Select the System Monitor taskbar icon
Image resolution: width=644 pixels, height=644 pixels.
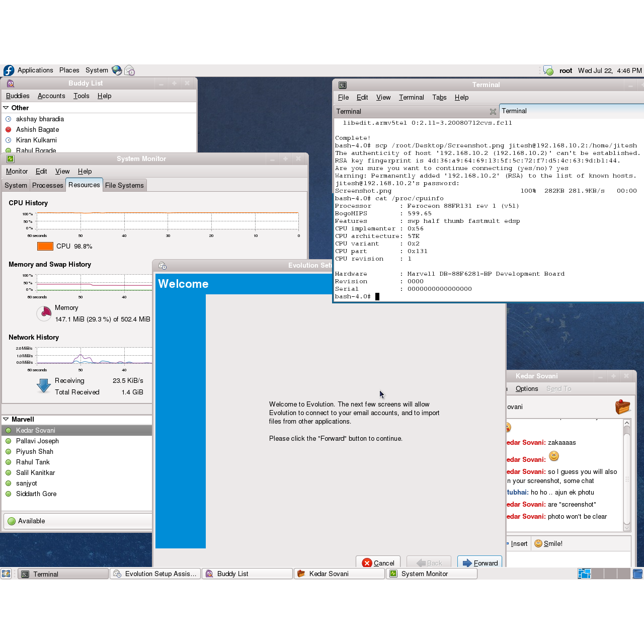point(431,574)
